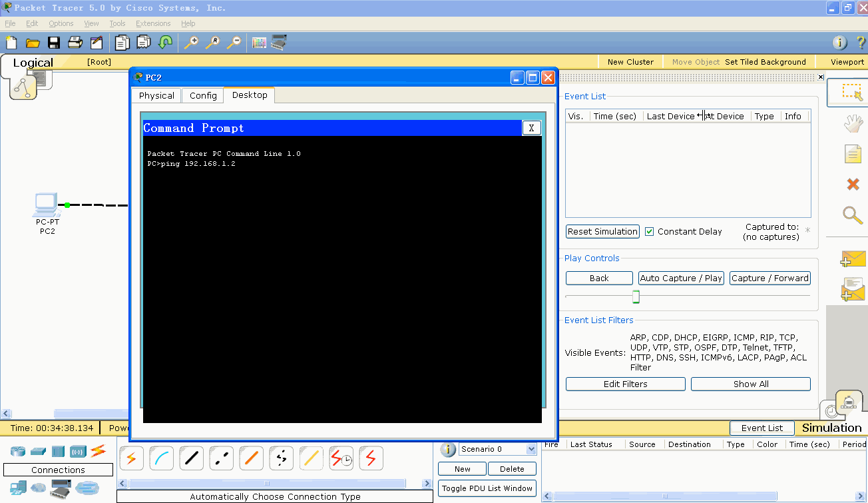This screenshot has width=868, height=503.
Task: Activate the red X Delete tool
Action: pos(853,184)
